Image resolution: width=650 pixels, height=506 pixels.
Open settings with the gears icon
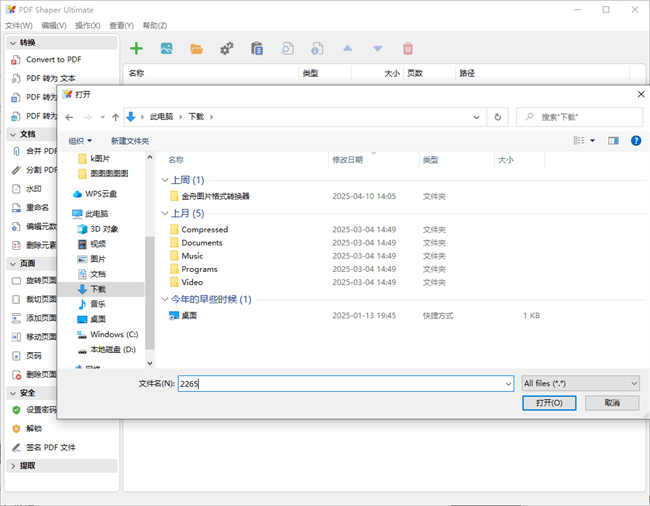pos(227,48)
